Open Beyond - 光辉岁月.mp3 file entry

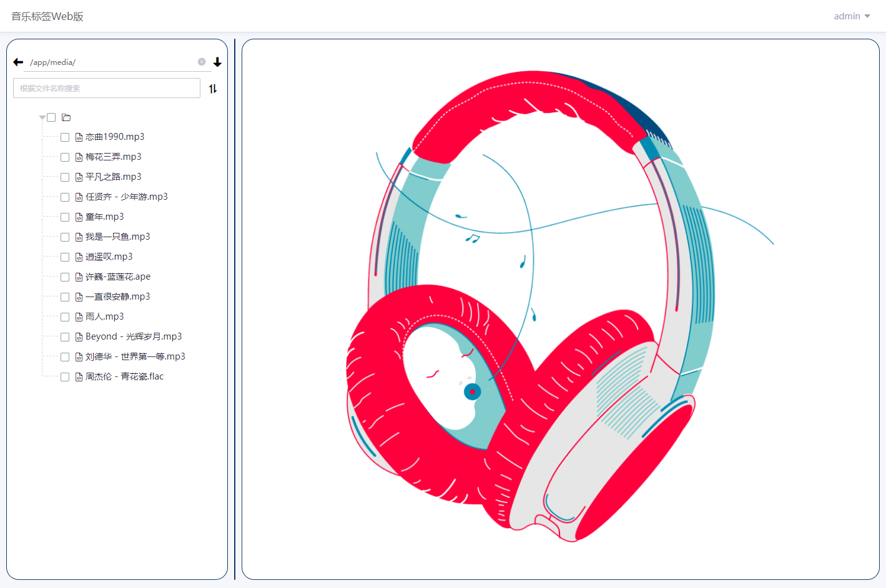click(x=134, y=336)
